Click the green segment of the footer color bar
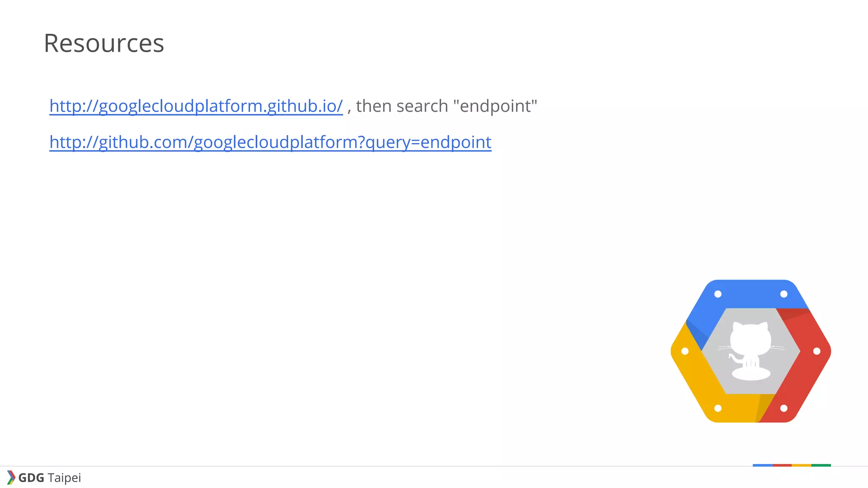Screen dimensions: 868x488 821,465
